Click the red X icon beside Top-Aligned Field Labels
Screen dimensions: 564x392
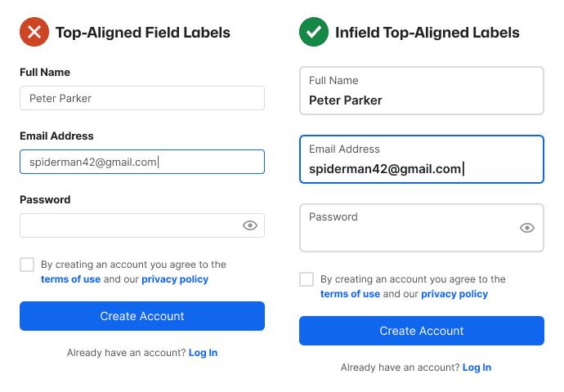point(34,32)
